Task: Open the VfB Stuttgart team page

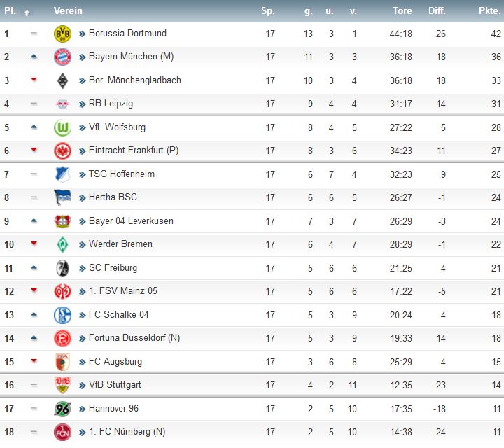Action: (115, 385)
